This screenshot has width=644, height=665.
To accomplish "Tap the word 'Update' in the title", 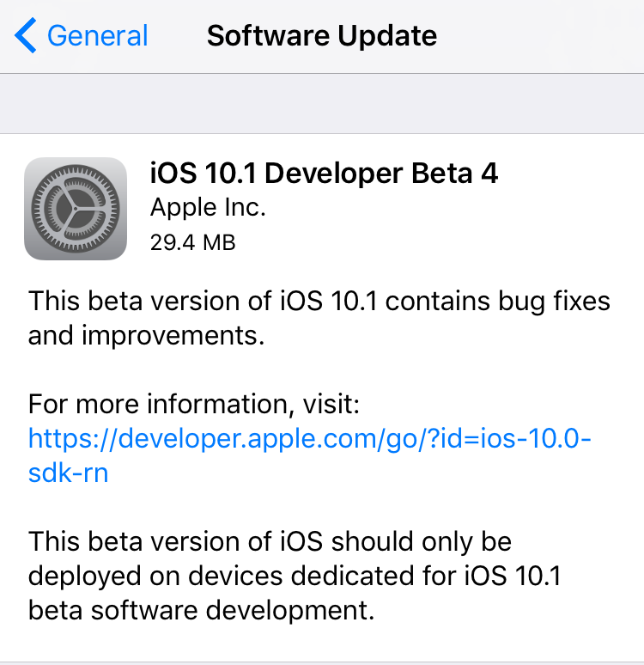I will (387, 36).
